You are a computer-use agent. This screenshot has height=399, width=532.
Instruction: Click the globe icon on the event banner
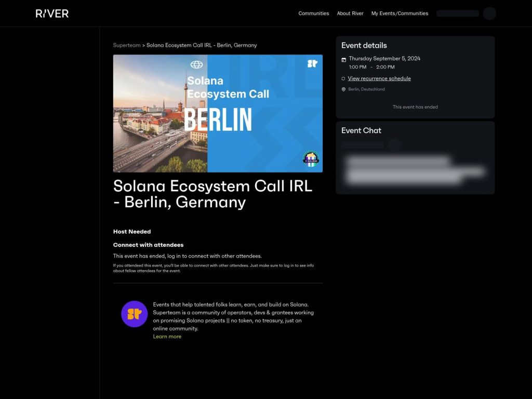197,65
